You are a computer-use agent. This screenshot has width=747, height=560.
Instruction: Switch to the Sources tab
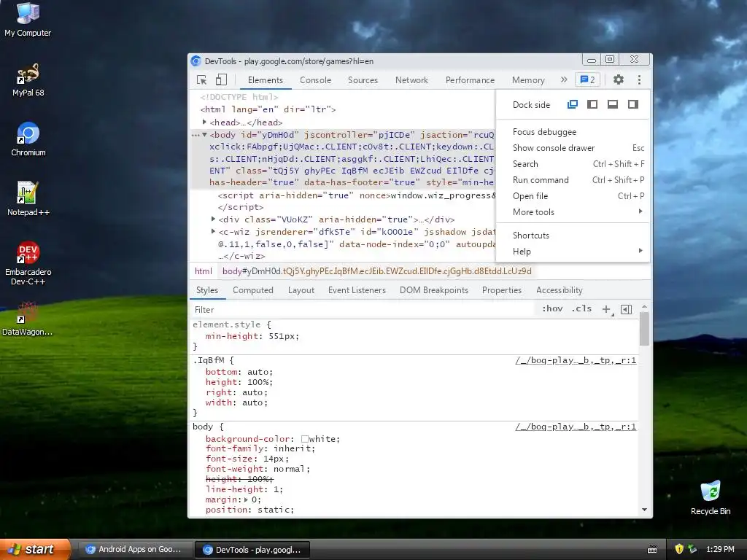[x=363, y=80]
